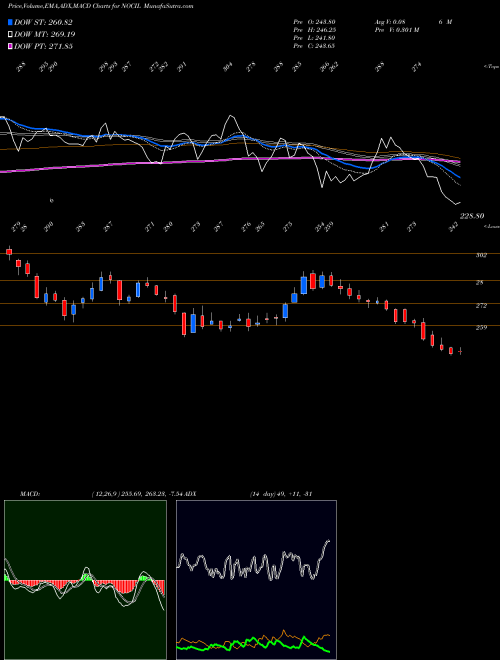The image size is (500, 660).
Task: Click the MACD values '(12,26,9) 255.69, 263.23'
Action: [129, 494]
